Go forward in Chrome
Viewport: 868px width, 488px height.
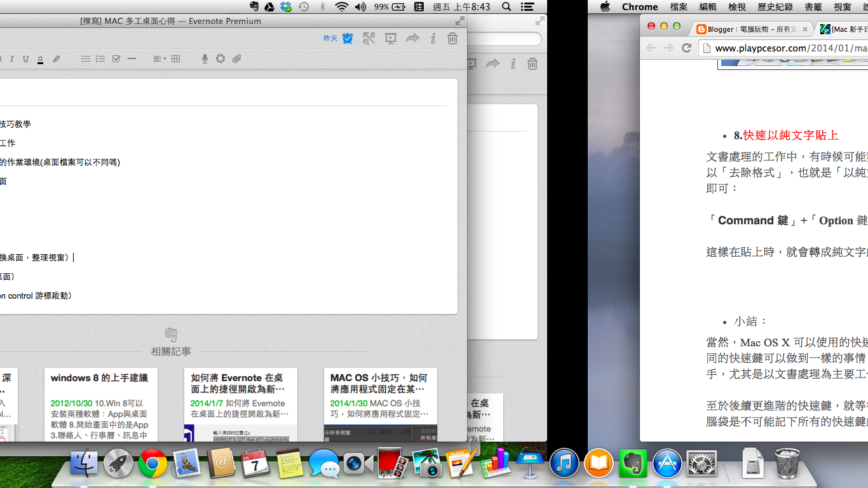(x=668, y=48)
